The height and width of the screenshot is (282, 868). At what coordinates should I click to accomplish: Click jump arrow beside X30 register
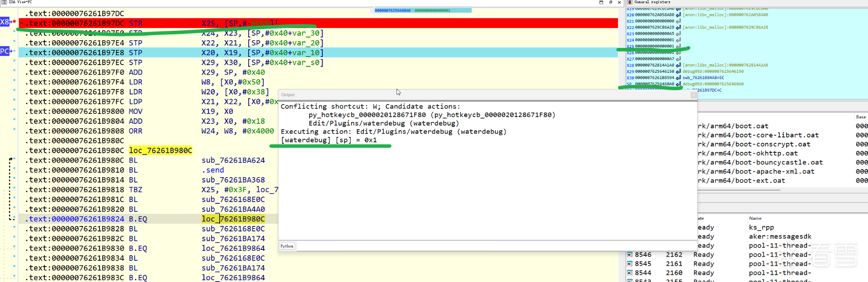(678, 78)
